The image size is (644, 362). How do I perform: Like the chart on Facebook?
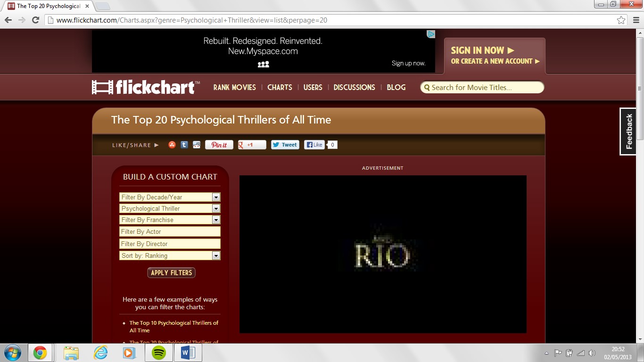click(314, 145)
